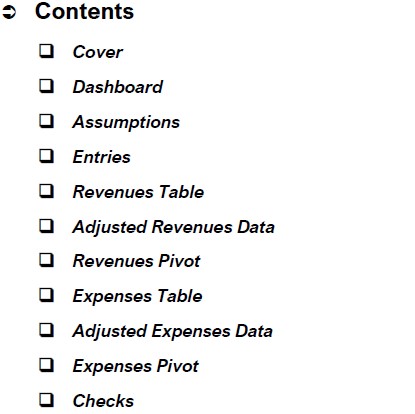
Task: Open the Assumptions item
Action: [x=126, y=122]
